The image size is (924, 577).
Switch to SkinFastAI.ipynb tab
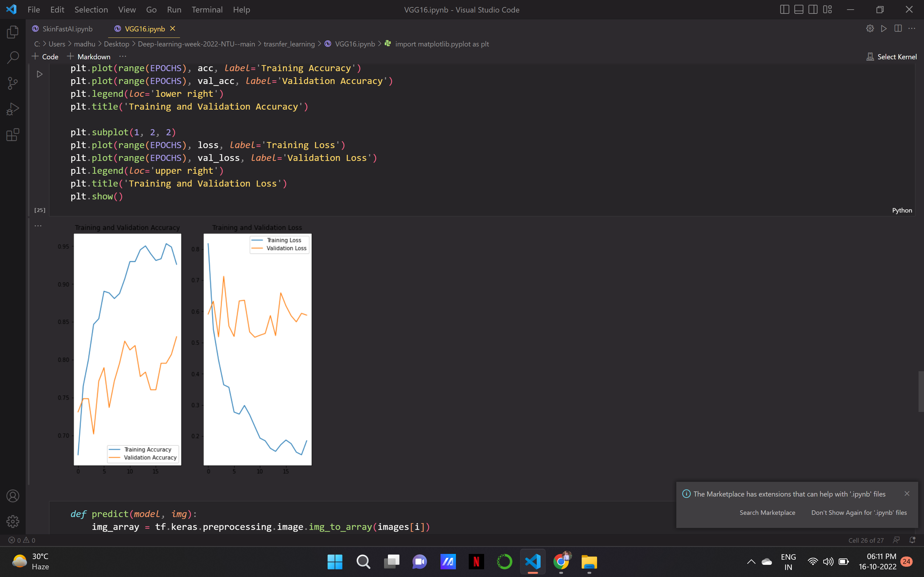[67, 29]
